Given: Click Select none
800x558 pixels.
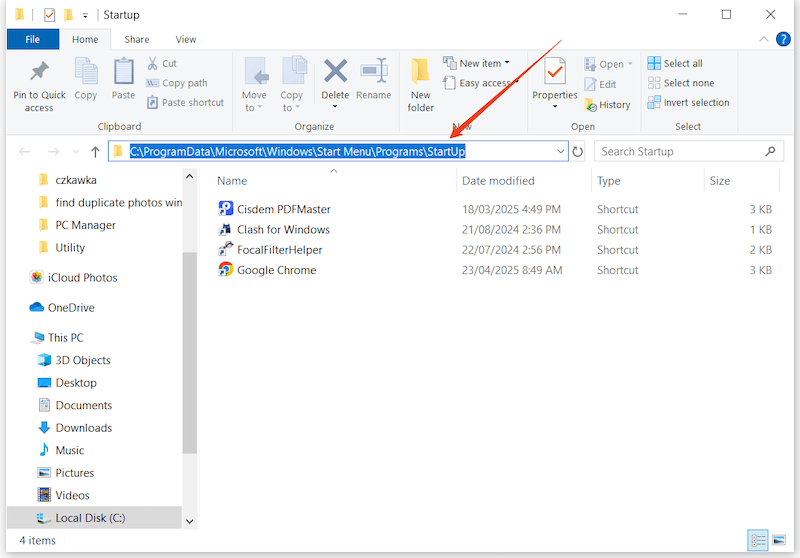Looking at the screenshot, I should click(681, 83).
